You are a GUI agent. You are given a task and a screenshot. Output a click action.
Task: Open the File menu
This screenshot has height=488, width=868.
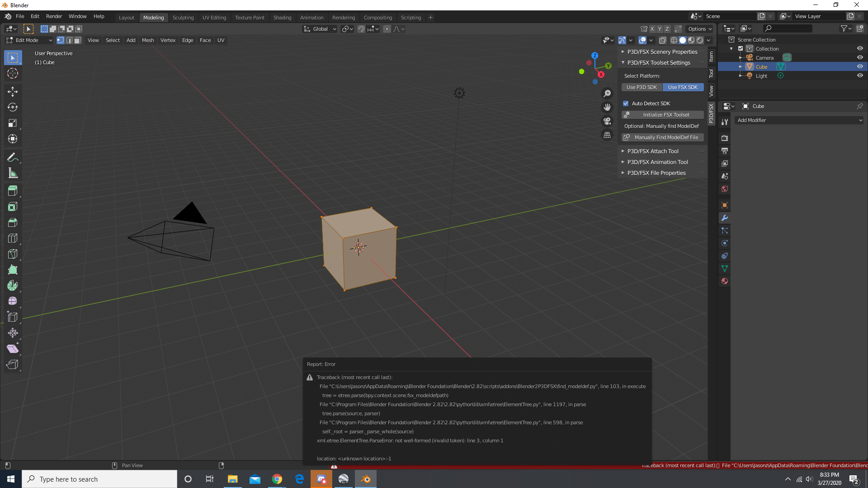click(20, 16)
